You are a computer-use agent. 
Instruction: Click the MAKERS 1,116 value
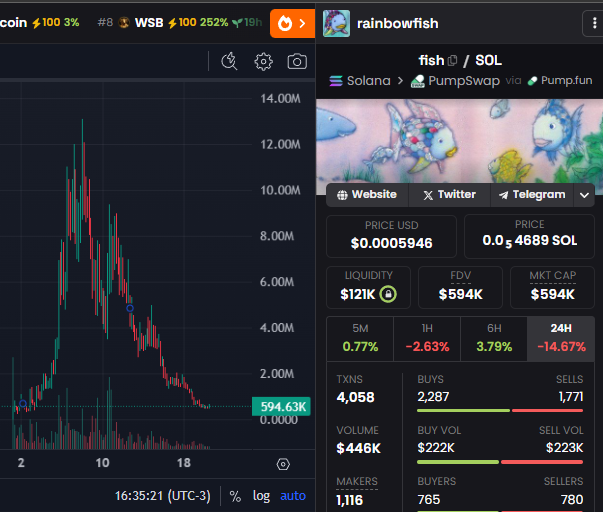pyautogui.click(x=349, y=500)
